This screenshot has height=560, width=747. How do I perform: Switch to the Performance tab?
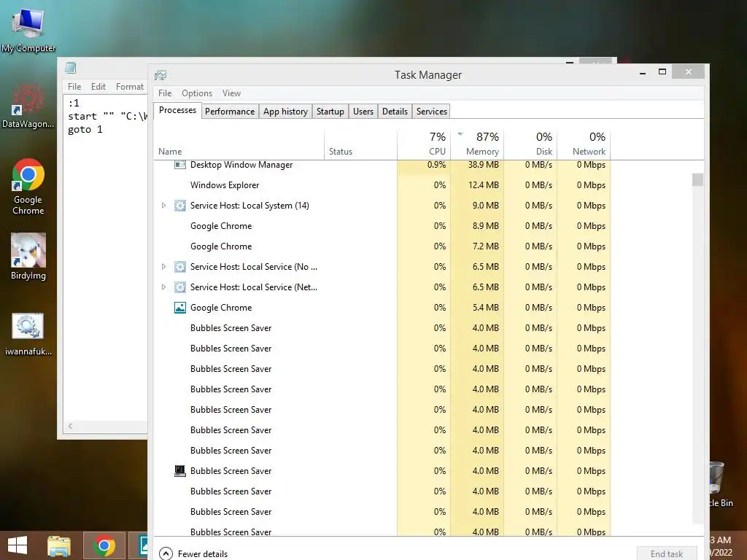pos(230,112)
